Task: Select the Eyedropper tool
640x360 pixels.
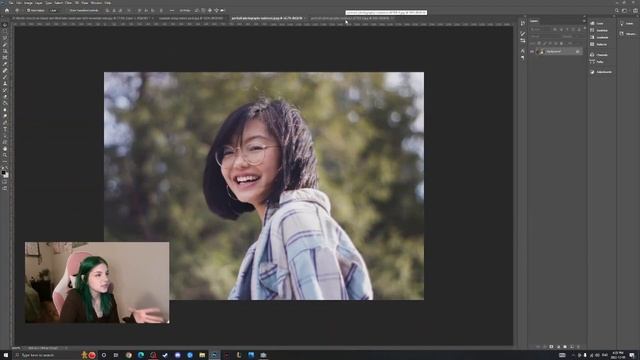Action: 5,64
